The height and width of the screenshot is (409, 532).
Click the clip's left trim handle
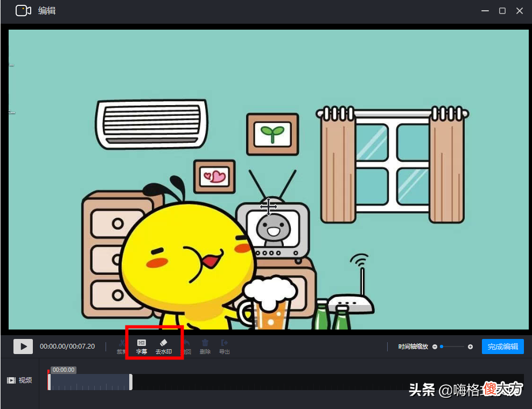tap(49, 382)
